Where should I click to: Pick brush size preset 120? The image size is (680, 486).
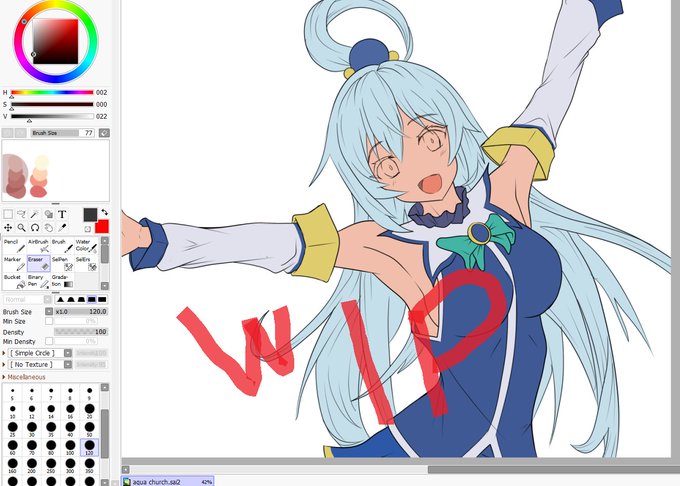coord(89,447)
